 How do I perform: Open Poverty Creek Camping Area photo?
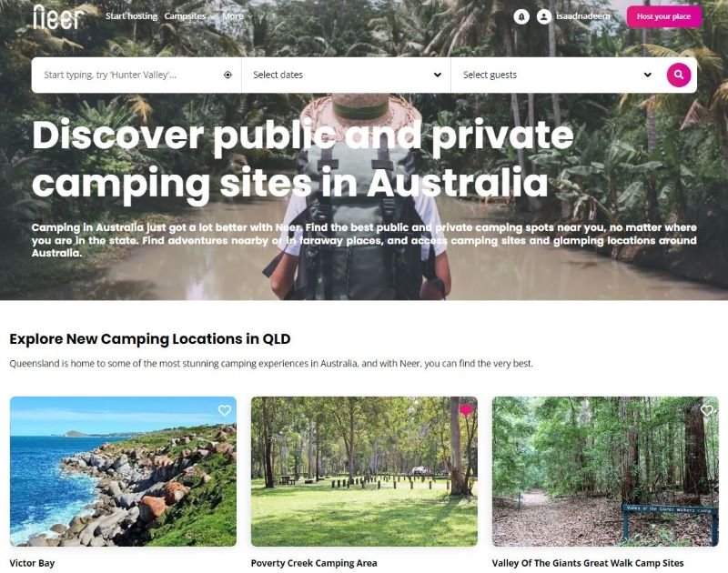click(364, 471)
